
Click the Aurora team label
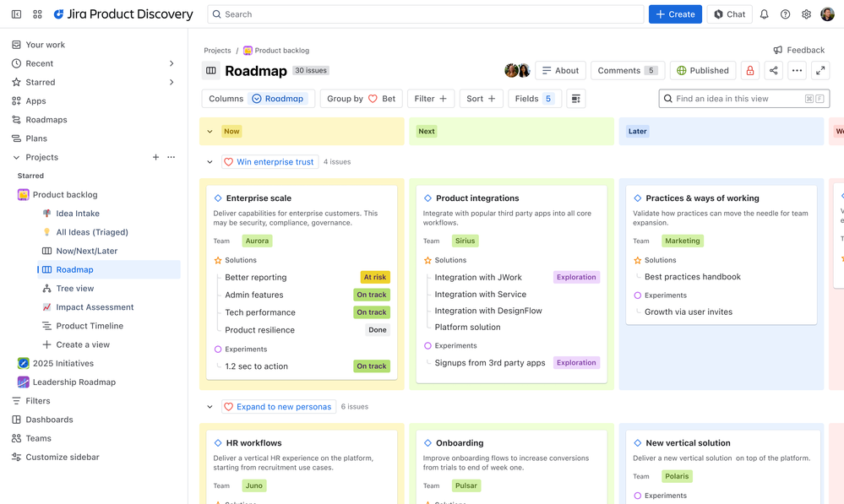coord(257,241)
